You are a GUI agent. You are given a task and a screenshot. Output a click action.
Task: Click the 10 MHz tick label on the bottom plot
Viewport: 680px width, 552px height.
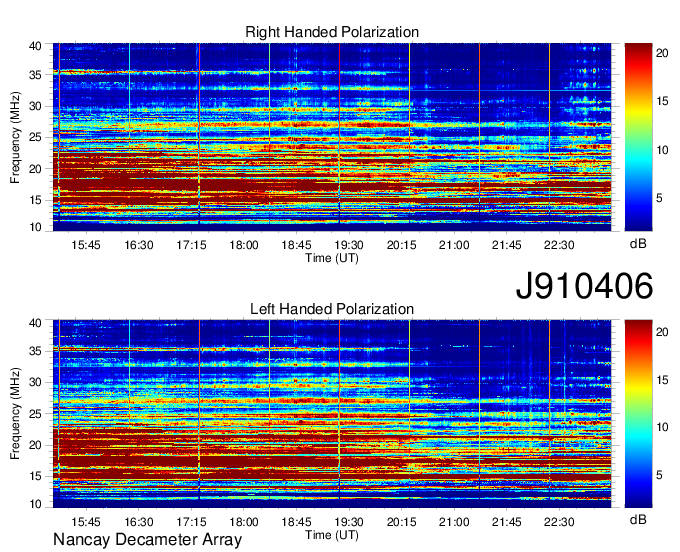(35, 504)
